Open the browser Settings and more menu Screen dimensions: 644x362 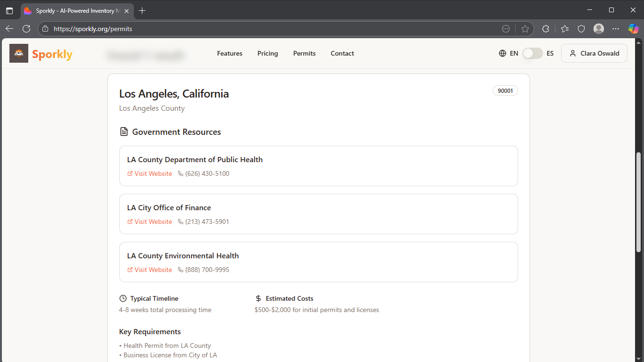click(616, 29)
